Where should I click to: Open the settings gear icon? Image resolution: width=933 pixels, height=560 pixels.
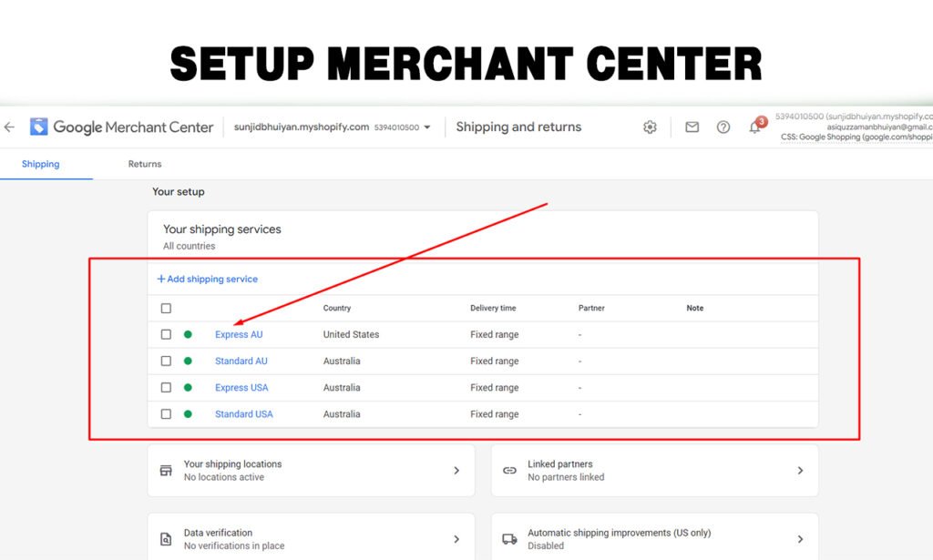650,127
